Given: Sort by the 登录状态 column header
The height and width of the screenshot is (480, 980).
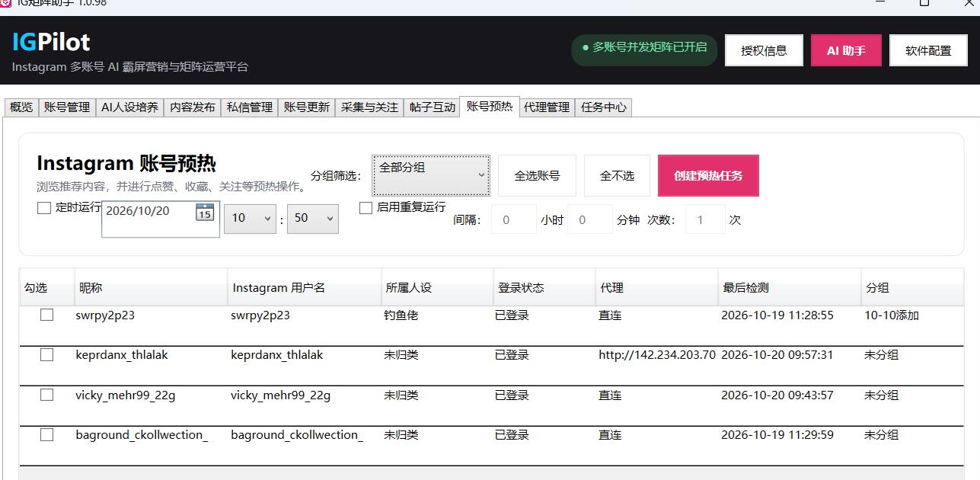Looking at the screenshot, I should click(544, 287).
